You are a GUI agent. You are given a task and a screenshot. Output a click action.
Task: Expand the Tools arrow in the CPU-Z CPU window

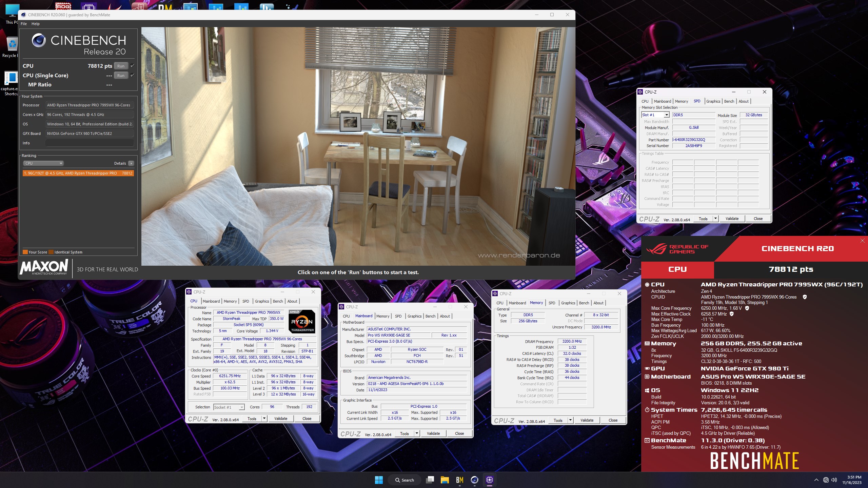tap(264, 419)
